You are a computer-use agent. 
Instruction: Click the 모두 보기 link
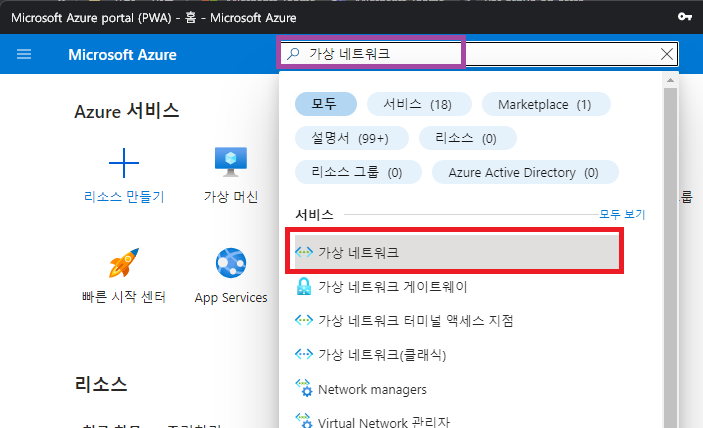(x=622, y=214)
